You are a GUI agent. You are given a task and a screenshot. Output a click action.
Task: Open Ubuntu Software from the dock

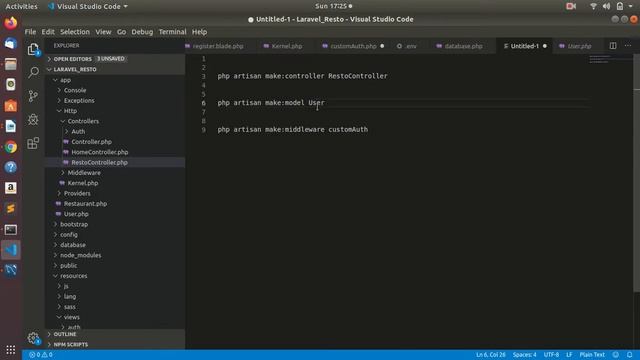[x=11, y=106]
